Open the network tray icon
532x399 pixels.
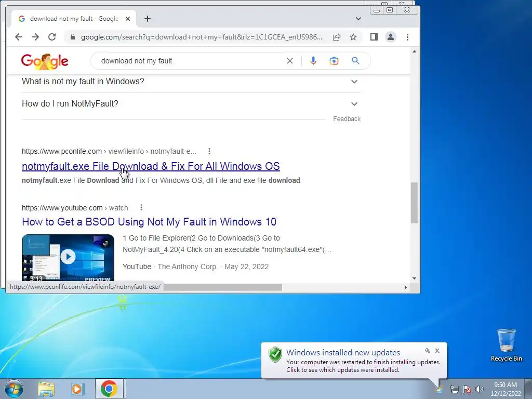coord(454,389)
